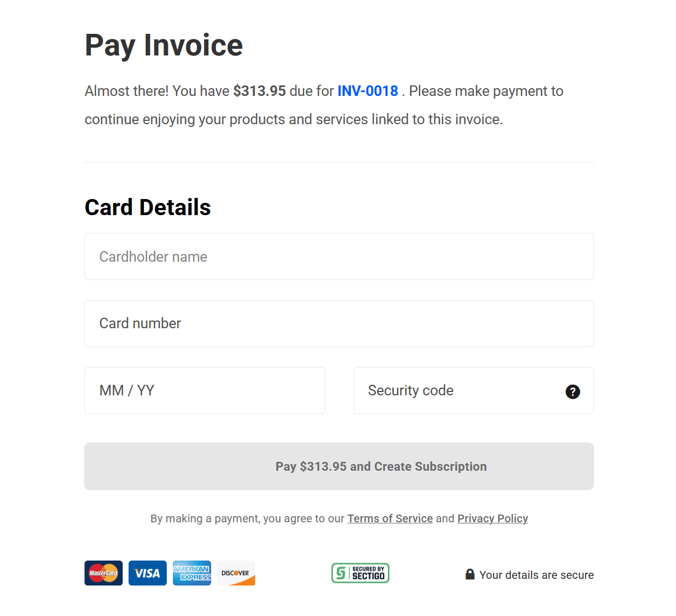The image size is (676, 616).
Task: Click the American Express logo
Action: coord(192,573)
